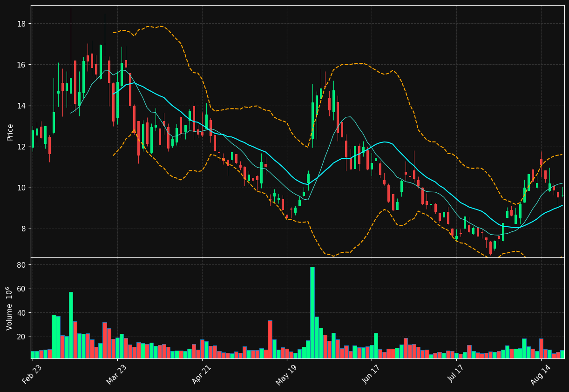Click the 'Price' y-axis label
The height and width of the screenshot is (392, 569).
10,132
